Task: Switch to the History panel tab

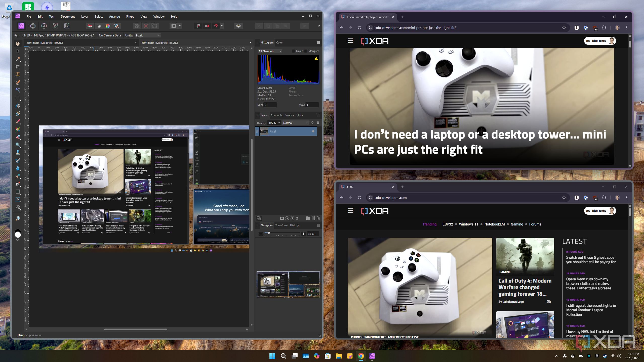Action: coord(294,225)
